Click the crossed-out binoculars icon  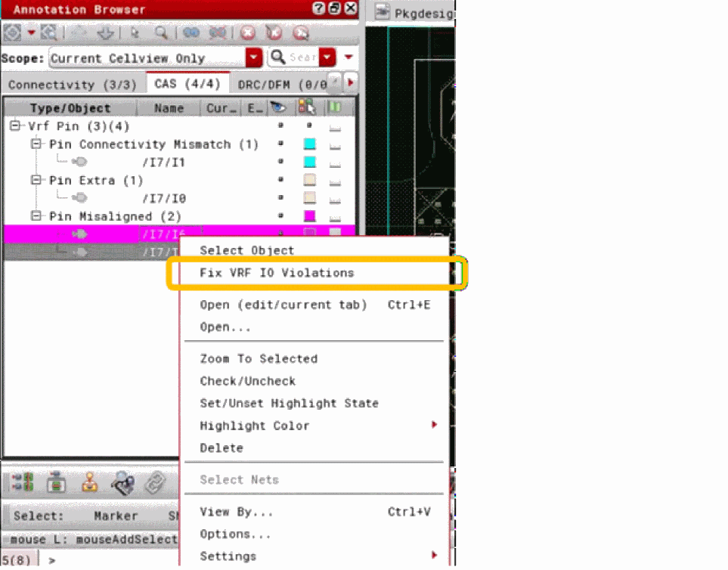coord(217,33)
